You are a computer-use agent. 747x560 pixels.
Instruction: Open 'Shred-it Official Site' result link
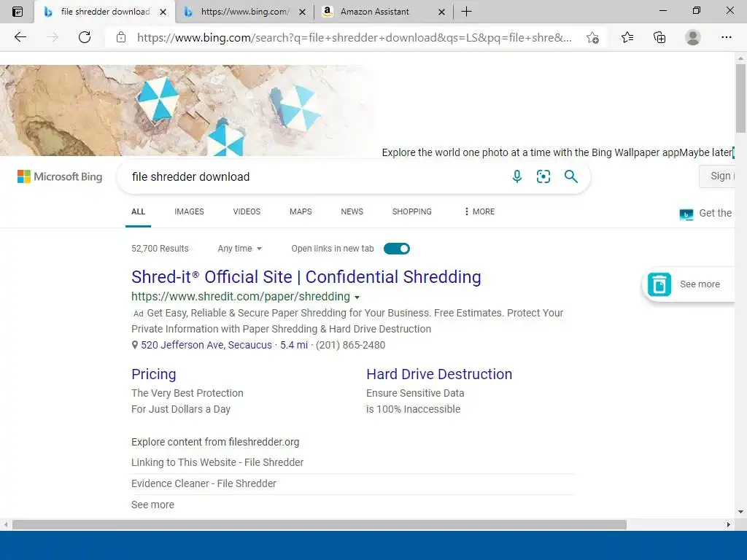coord(306,276)
